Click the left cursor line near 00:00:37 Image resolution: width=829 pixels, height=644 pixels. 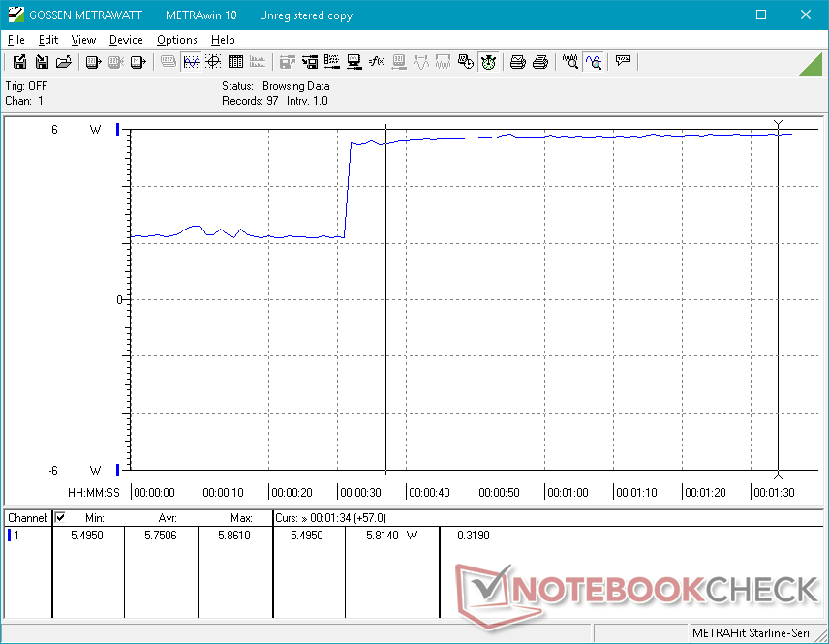[386, 298]
